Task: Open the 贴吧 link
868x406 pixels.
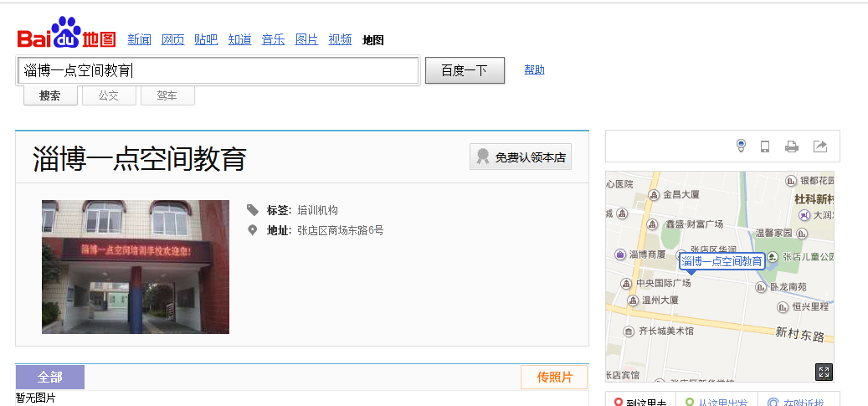Action: click(206, 39)
